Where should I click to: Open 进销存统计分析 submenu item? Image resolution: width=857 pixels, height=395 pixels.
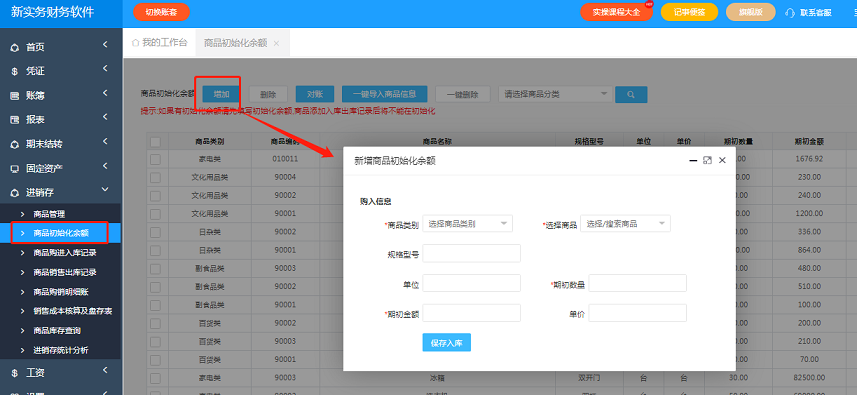61,350
